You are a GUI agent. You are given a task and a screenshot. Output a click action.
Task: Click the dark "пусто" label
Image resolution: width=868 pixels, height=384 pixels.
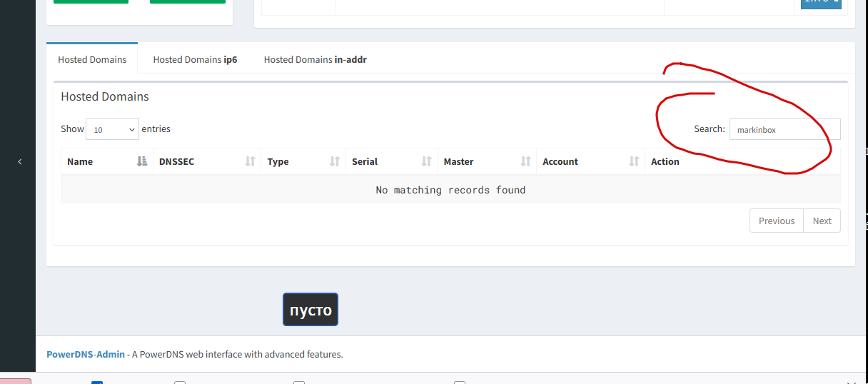point(310,310)
